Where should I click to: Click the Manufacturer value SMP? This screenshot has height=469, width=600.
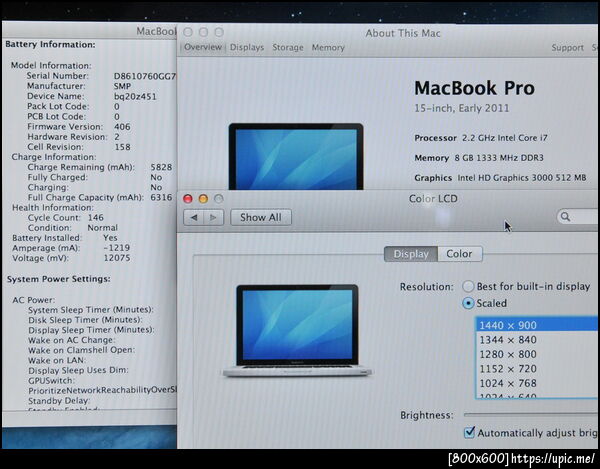pos(122,86)
